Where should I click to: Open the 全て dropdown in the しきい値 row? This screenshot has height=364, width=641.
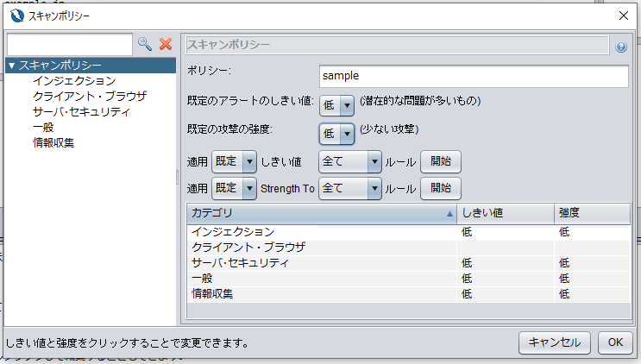pos(350,162)
